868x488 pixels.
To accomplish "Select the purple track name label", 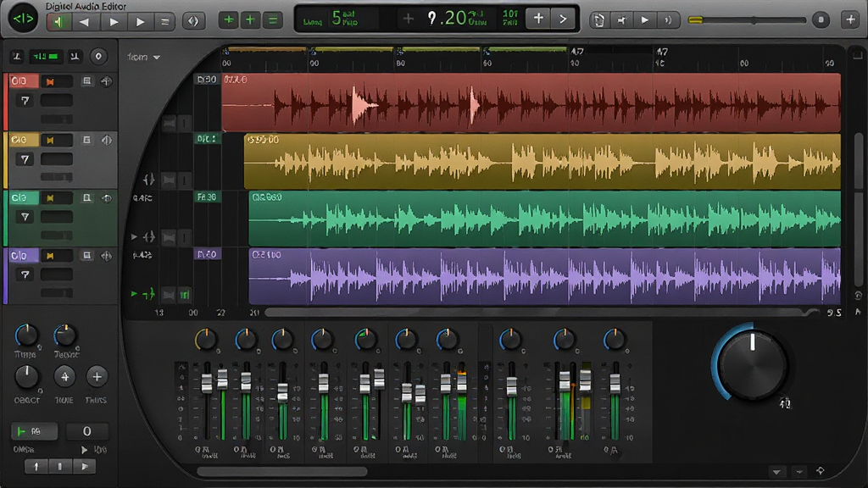I will coord(23,256).
